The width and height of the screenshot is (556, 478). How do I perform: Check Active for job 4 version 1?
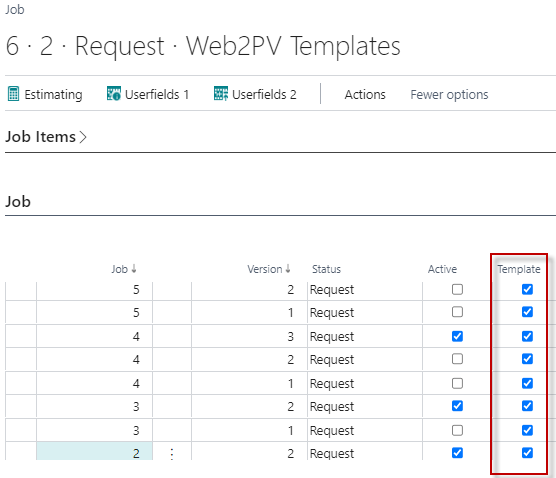click(457, 383)
